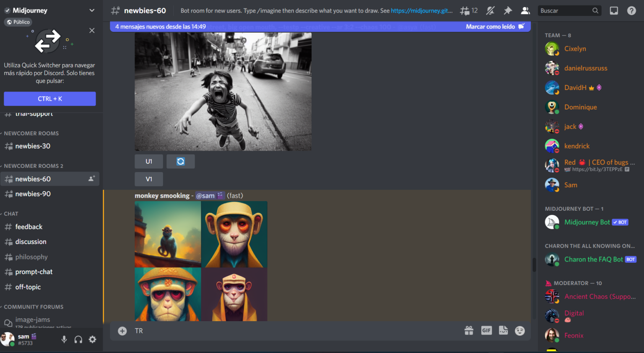The image size is (644, 353).
Task: Select member Cixelyn
Action: click(x=590, y=49)
